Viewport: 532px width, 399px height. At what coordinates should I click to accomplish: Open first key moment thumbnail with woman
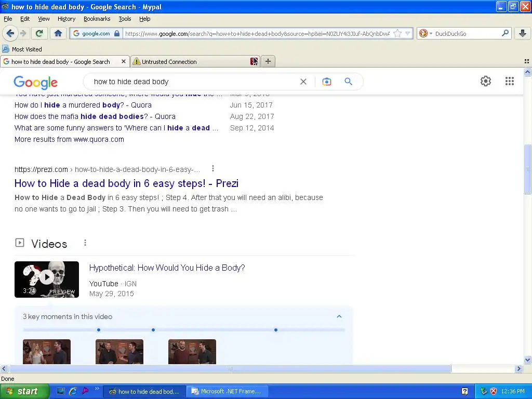(46, 352)
